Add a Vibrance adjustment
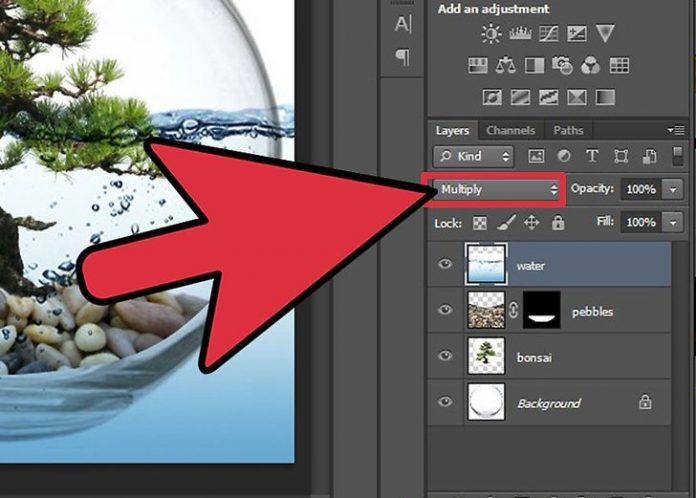Screen dimensions: 696x498 click(x=606, y=35)
